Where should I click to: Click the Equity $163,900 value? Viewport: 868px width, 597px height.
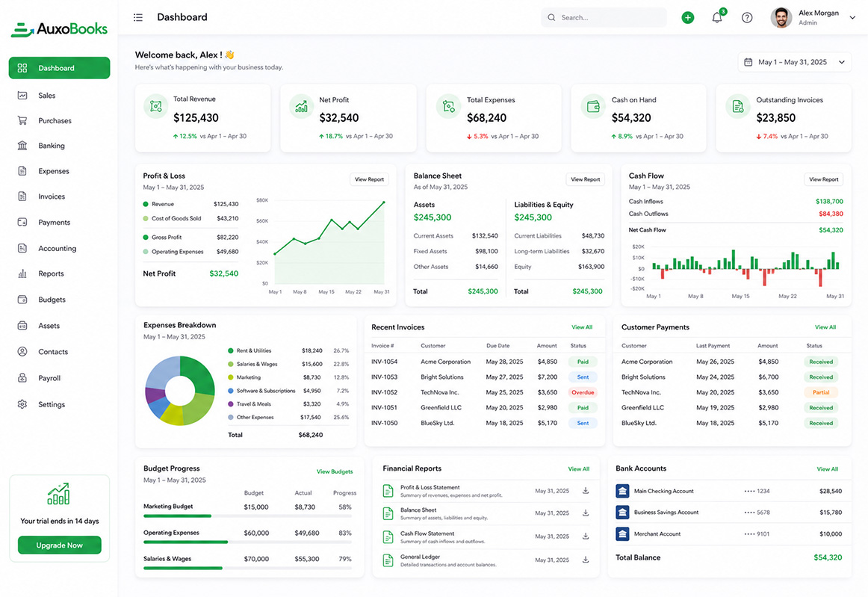coord(591,267)
